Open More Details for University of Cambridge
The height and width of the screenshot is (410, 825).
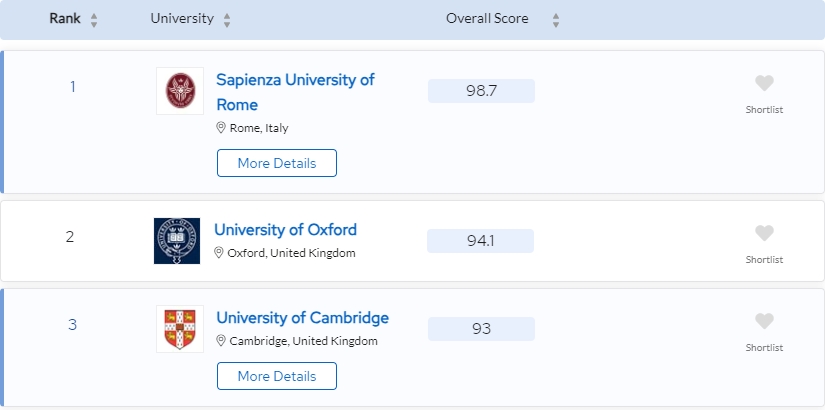[277, 376]
